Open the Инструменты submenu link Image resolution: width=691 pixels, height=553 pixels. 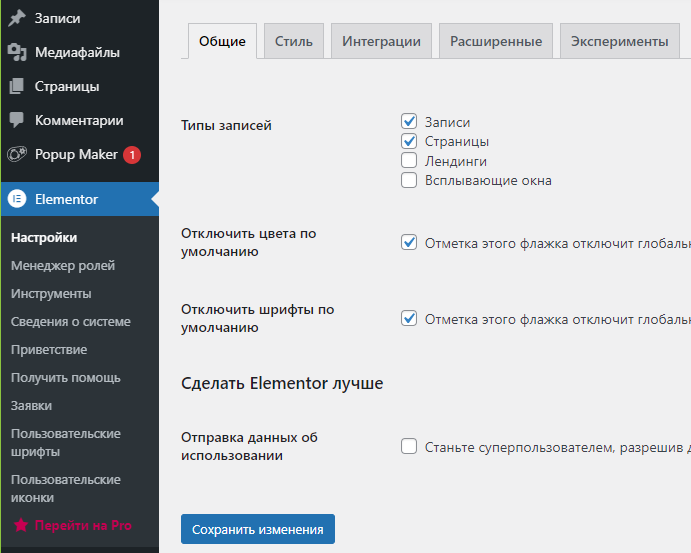pos(51,293)
